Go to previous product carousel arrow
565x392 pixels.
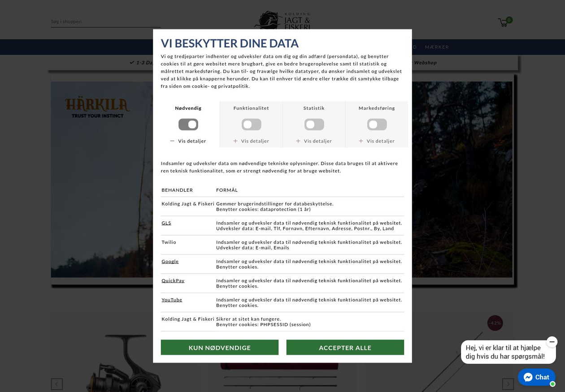[x=56, y=384]
